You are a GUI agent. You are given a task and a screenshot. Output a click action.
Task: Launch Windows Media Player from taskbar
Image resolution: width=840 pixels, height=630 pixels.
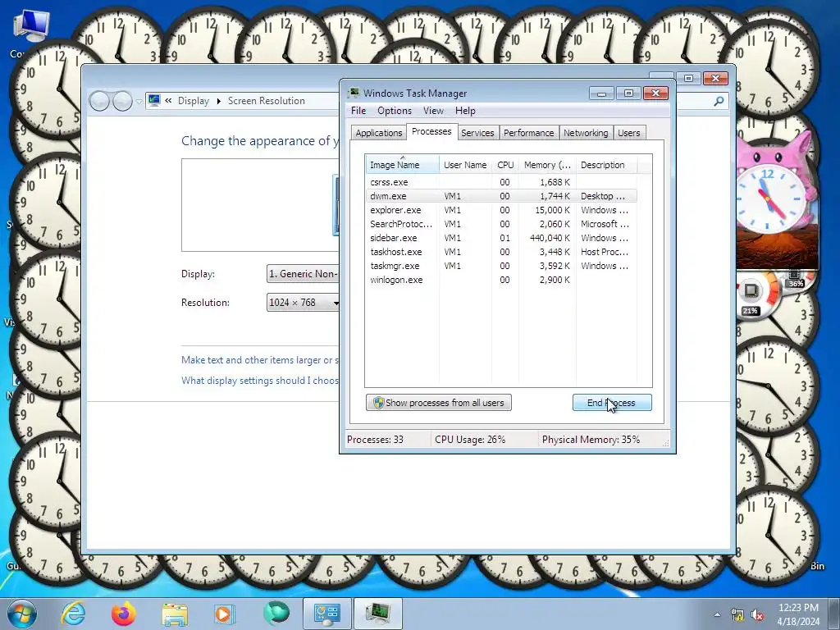point(224,614)
